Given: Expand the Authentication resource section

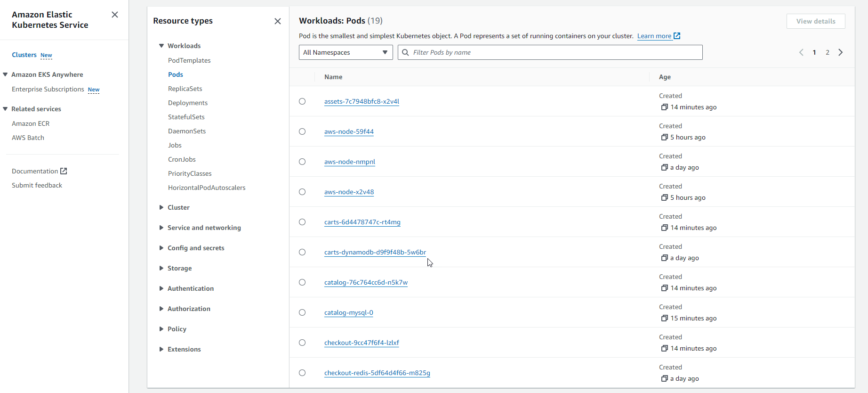Looking at the screenshot, I should tap(161, 288).
